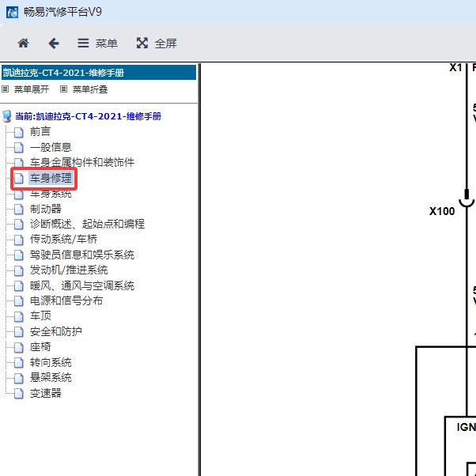Open the 制动器 section
Viewport: 476px width, 476px height.
point(46,209)
